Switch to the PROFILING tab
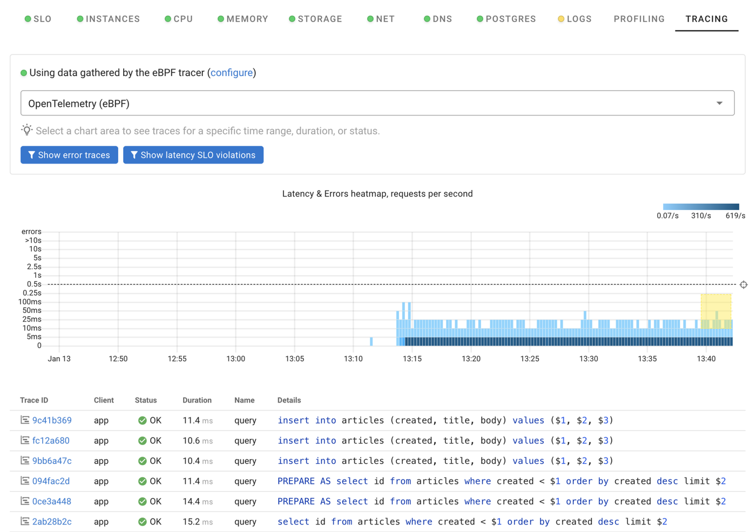Screen dimensions: 756x532 (x=639, y=18)
